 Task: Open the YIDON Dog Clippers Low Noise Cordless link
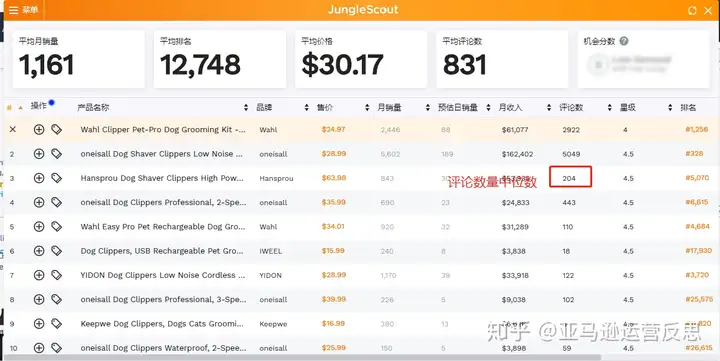click(163, 275)
